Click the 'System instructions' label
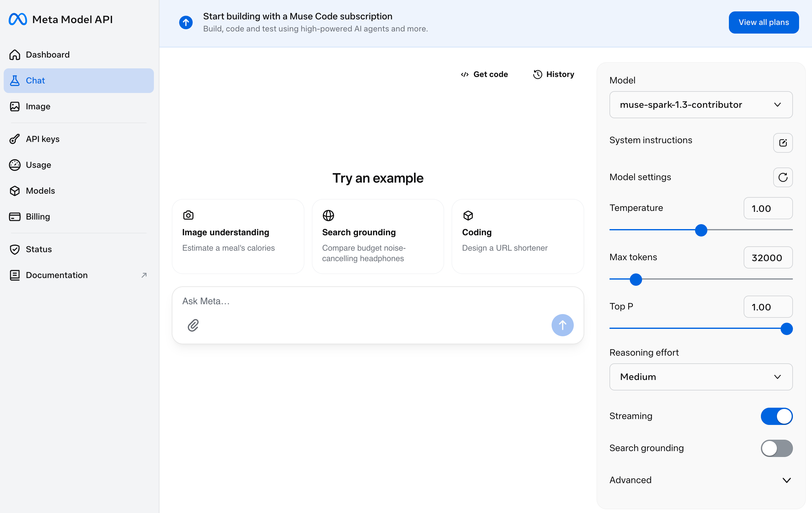812x513 pixels. [650, 140]
